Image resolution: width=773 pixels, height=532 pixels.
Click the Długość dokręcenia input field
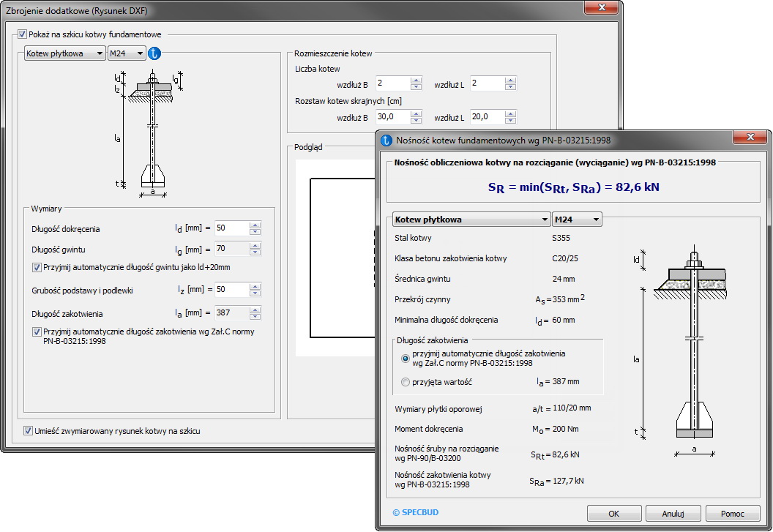231,229
